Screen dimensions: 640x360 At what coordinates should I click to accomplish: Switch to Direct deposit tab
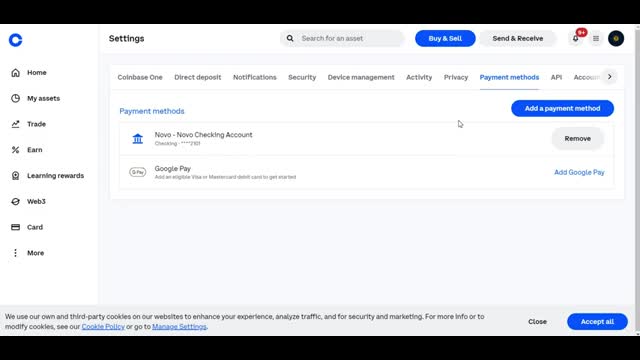click(x=198, y=77)
